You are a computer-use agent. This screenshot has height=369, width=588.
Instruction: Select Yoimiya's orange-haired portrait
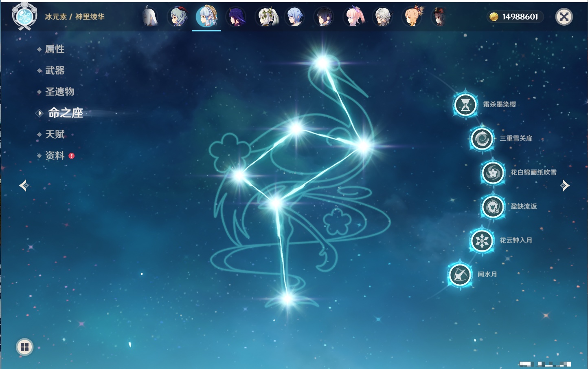click(412, 17)
